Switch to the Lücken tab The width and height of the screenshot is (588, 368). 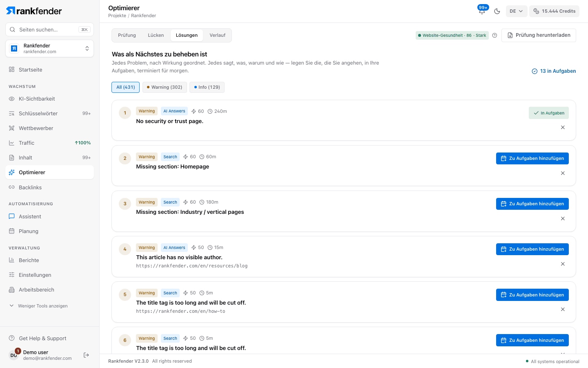(156, 35)
